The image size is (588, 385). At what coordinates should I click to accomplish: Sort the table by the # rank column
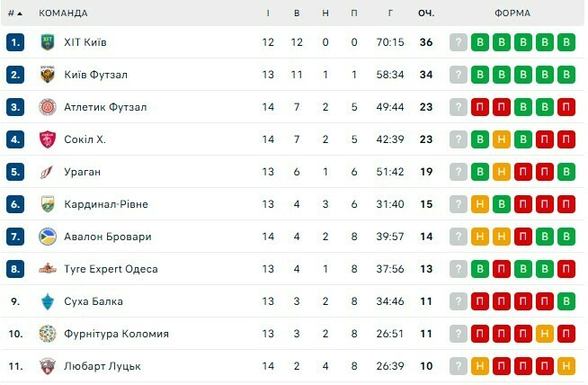click(x=14, y=13)
